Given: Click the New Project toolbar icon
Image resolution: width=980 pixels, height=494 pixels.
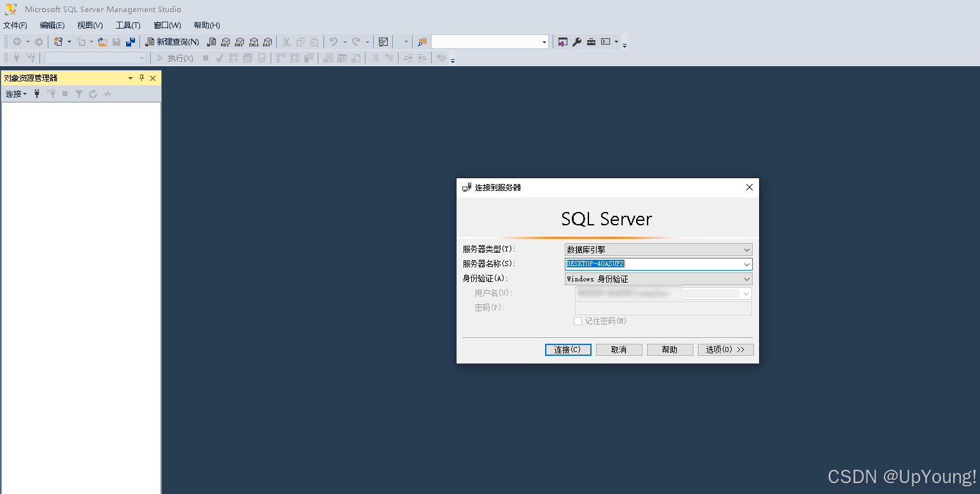Looking at the screenshot, I should (x=59, y=42).
